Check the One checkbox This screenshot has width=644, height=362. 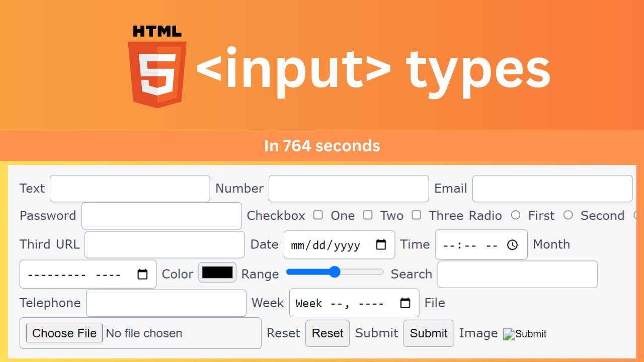coord(318,215)
